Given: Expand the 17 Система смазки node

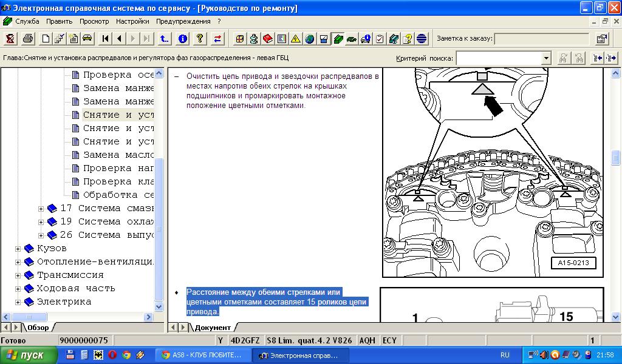Looking at the screenshot, I should click(41, 209).
